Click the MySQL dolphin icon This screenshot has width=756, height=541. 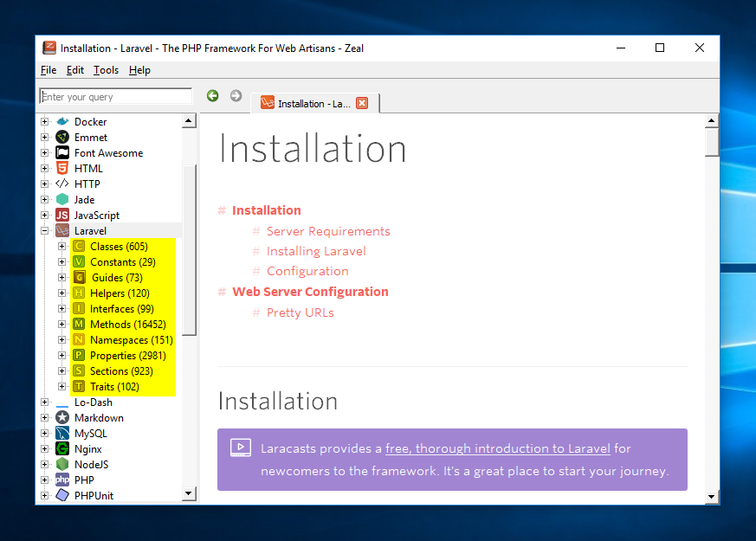point(62,433)
